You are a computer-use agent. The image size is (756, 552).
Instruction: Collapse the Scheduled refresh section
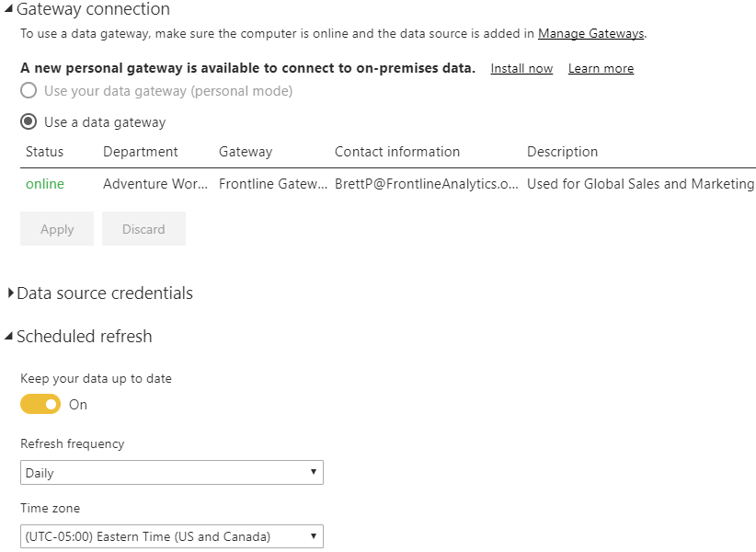tap(8, 336)
